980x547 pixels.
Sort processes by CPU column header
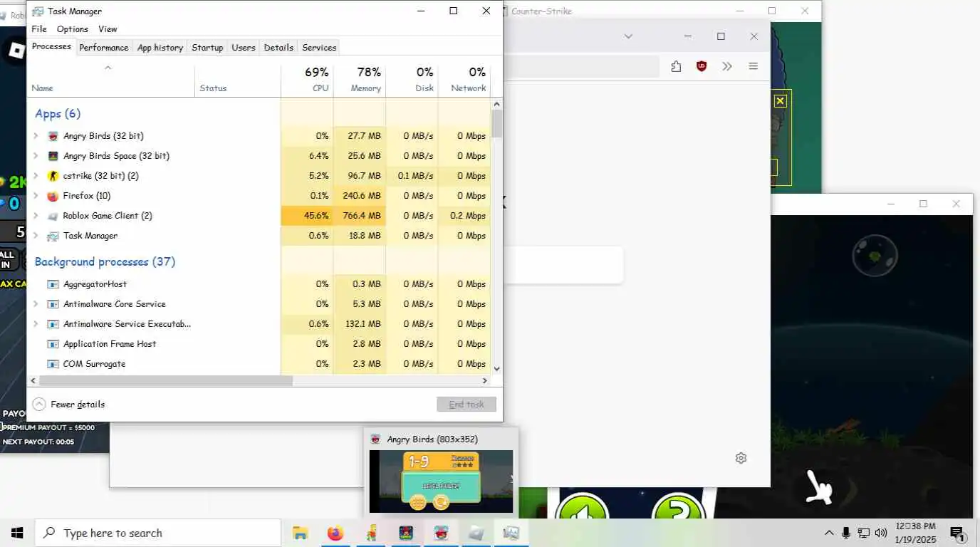click(x=307, y=80)
